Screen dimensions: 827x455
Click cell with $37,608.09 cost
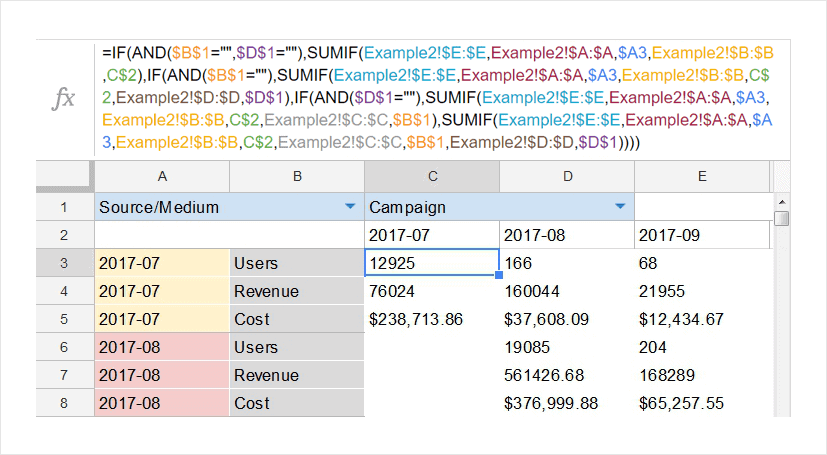[x=567, y=319]
